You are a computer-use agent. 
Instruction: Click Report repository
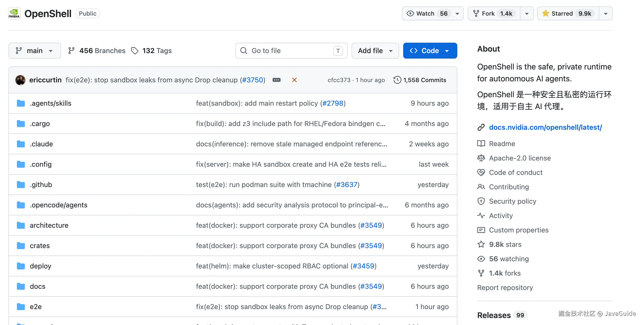click(x=505, y=288)
